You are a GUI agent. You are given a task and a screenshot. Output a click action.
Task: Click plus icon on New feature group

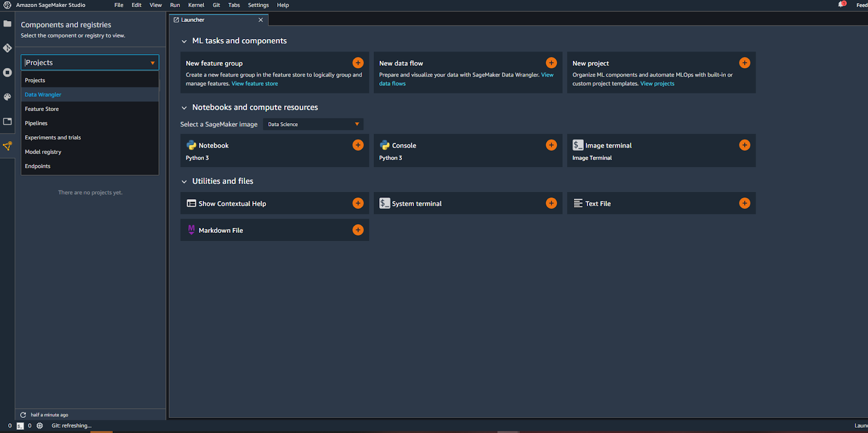point(358,63)
